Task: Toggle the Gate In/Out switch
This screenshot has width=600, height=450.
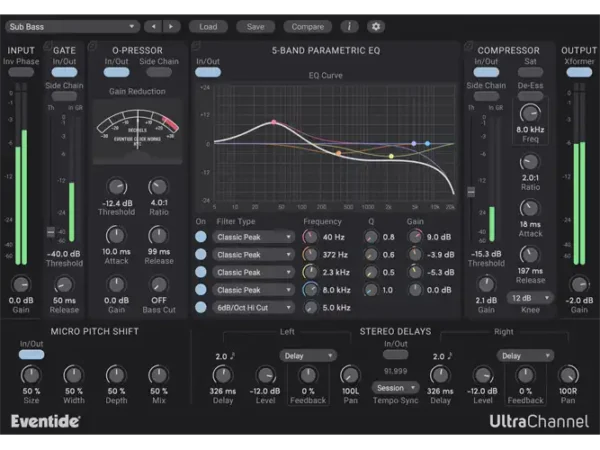Action: (x=64, y=72)
